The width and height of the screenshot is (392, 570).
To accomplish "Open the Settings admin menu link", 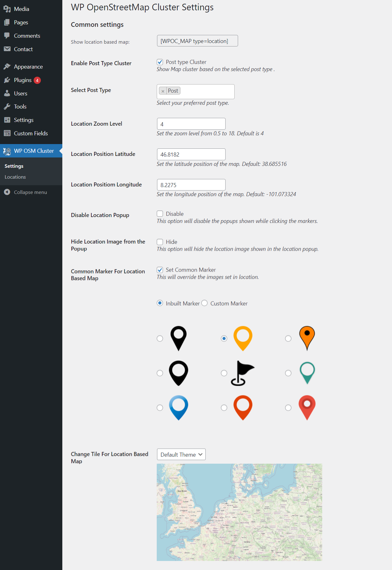I will coord(23,120).
